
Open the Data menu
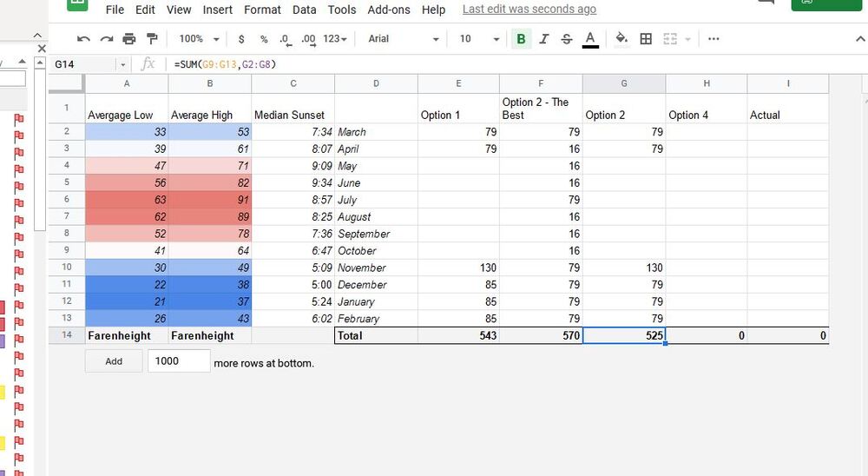pos(305,10)
